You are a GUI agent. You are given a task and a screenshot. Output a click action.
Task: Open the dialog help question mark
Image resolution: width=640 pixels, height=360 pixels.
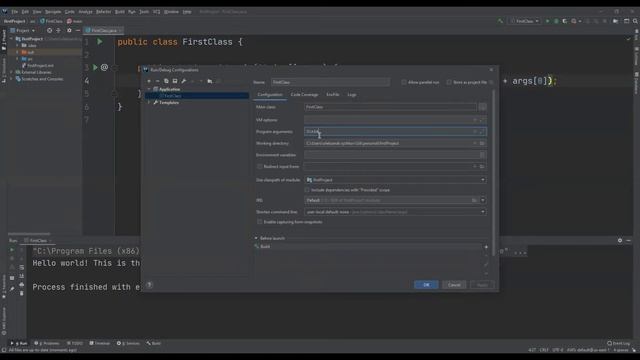point(149,285)
